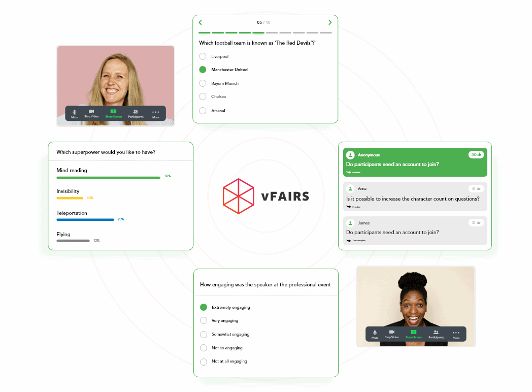Image resolution: width=532 pixels, height=392 pixels.
Task: Like James's question with 32 votes
Action: click(x=476, y=222)
